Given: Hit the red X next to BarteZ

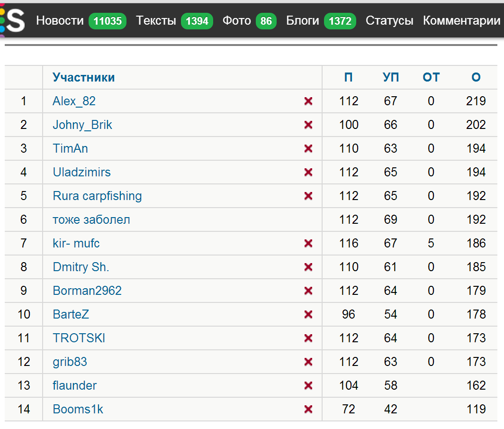Looking at the screenshot, I should 308,314.
